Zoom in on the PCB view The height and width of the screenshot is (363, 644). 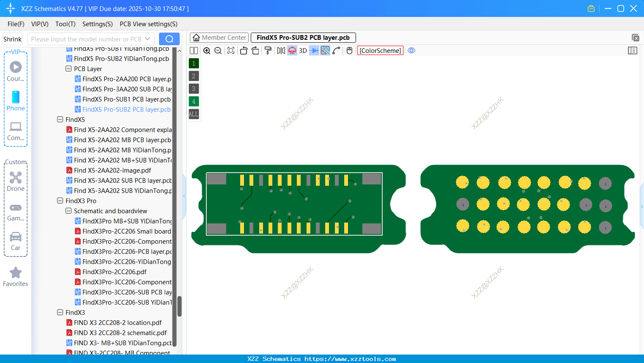(x=207, y=50)
